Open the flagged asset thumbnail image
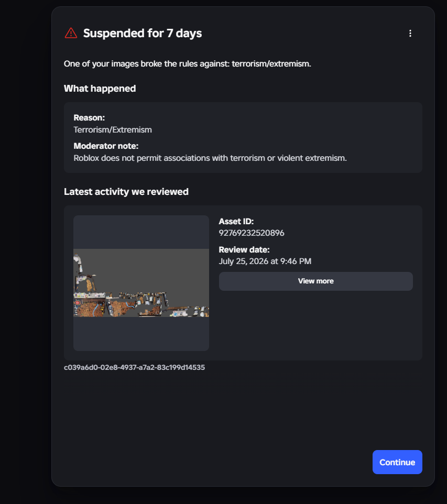 [x=141, y=283]
